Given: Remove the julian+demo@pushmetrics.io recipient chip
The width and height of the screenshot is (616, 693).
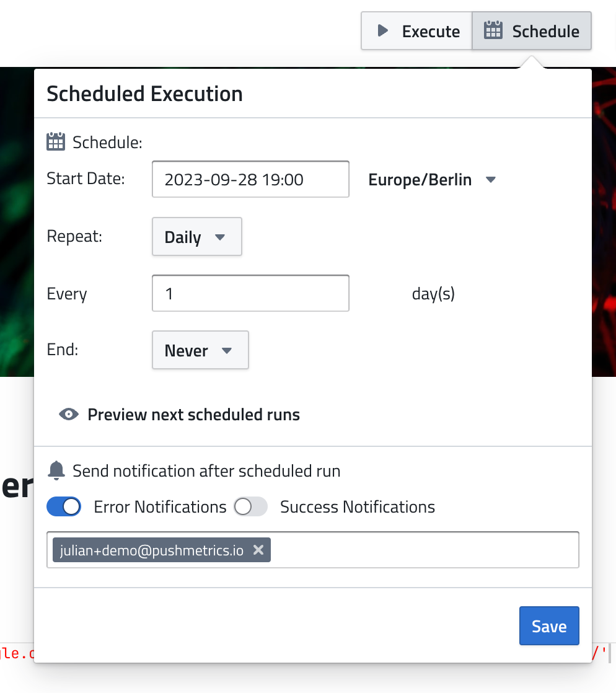Looking at the screenshot, I should [258, 550].
